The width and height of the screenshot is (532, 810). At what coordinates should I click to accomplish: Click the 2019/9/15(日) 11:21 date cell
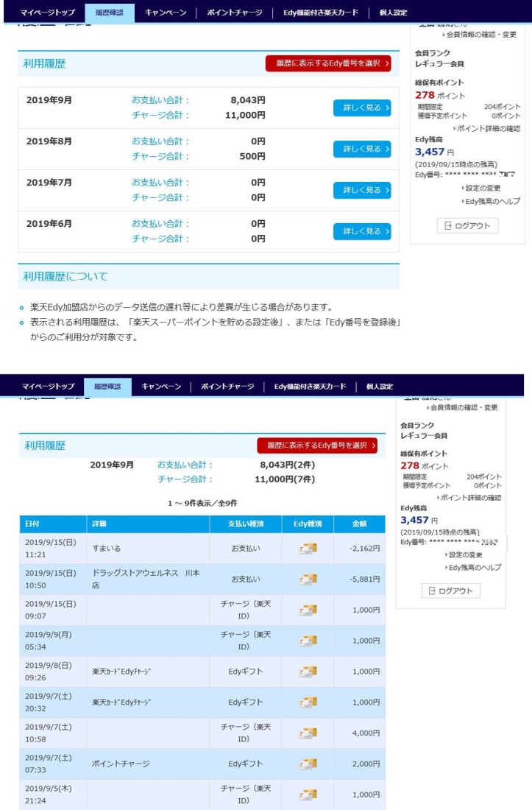point(53,548)
